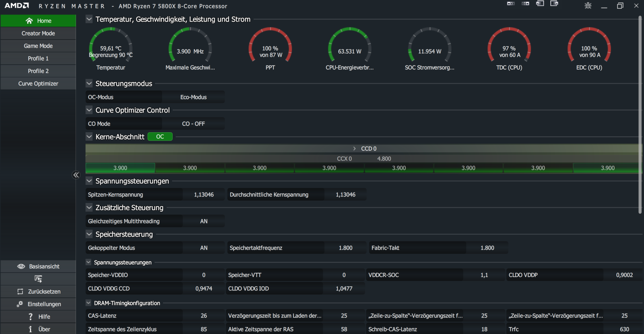Open the Curve Optimizer tab

tap(38, 84)
